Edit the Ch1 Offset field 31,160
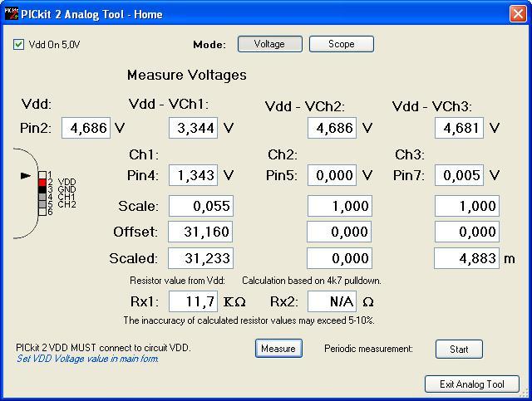Screen dimensions: 532x401 click(200, 232)
